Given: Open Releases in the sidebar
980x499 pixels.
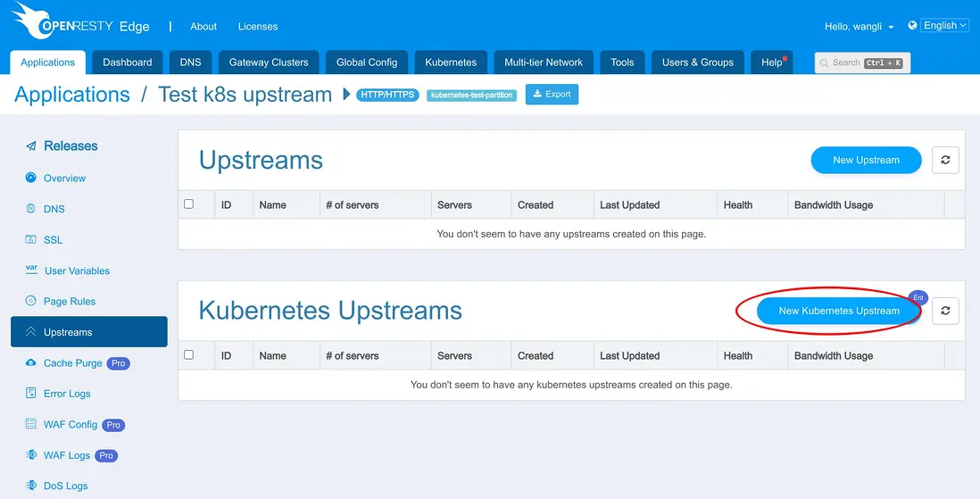Looking at the screenshot, I should coord(71,146).
